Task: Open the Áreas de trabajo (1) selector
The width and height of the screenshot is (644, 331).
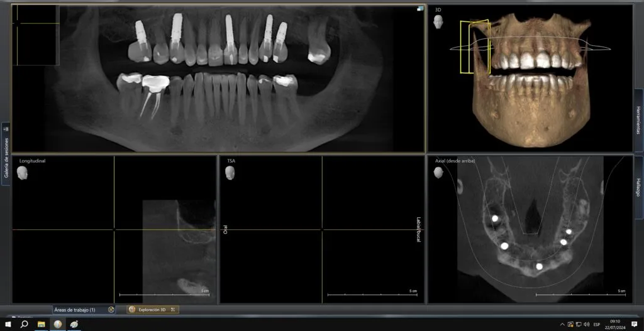Action: [x=75, y=310]
